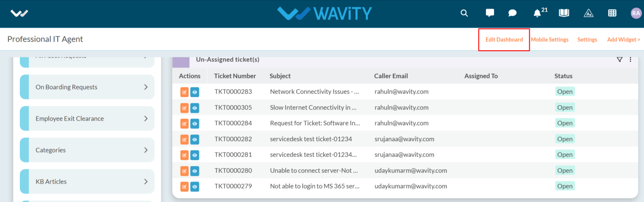View ticket TKT0000284 with eye icon
This screenshot has height=202, width=644.
(x=195, y=124)
